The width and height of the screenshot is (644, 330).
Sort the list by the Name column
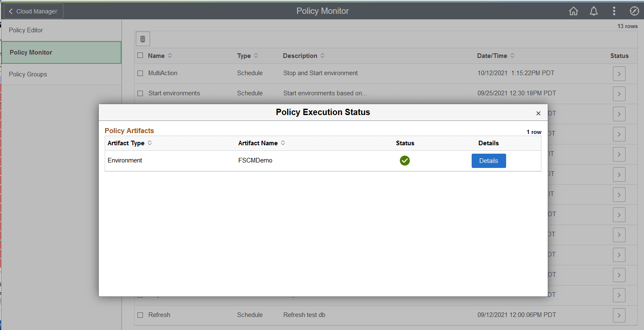point(170,55)
